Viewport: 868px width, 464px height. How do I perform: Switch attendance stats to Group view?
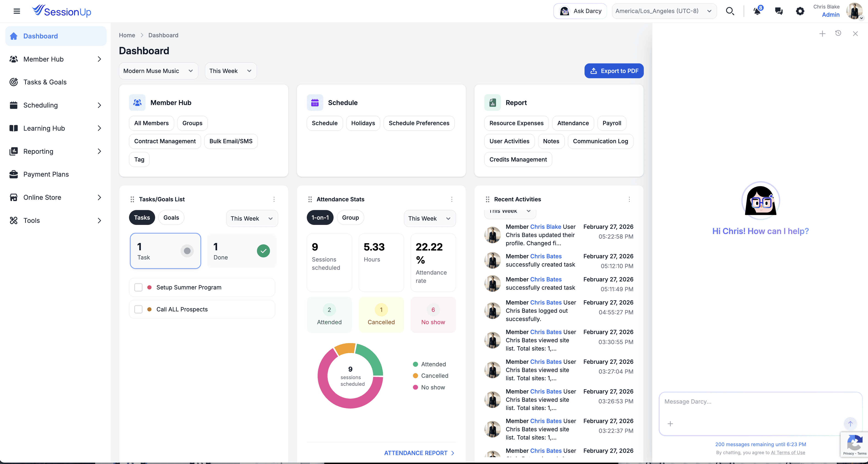350,217
